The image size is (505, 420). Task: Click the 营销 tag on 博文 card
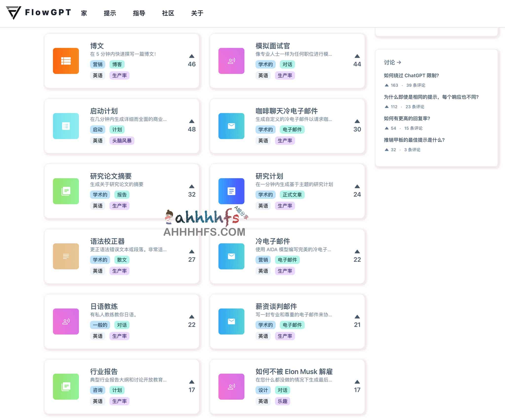[98, 64]
